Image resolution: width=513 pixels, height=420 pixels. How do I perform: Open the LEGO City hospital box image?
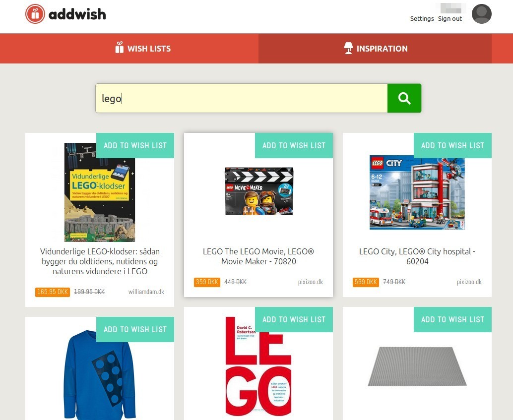point(417,192)
